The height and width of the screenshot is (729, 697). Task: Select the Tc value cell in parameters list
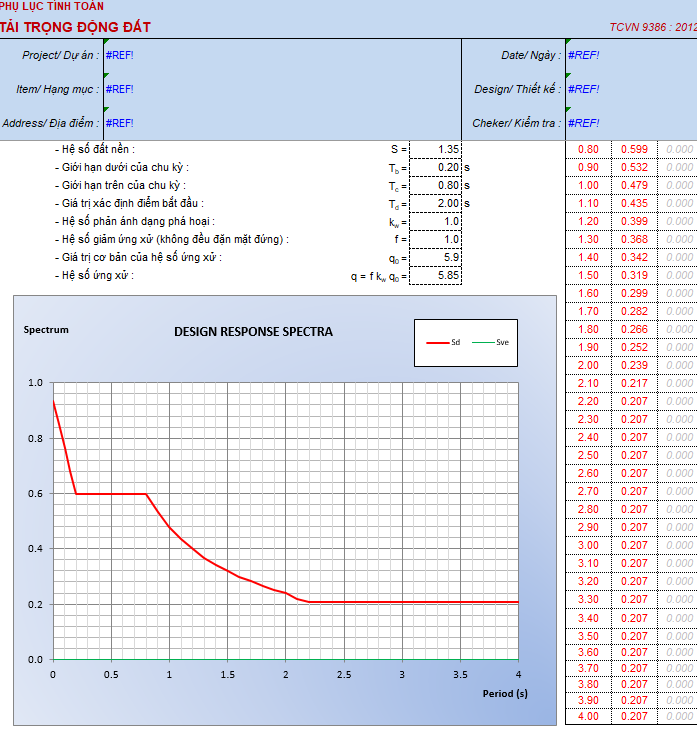435,186
